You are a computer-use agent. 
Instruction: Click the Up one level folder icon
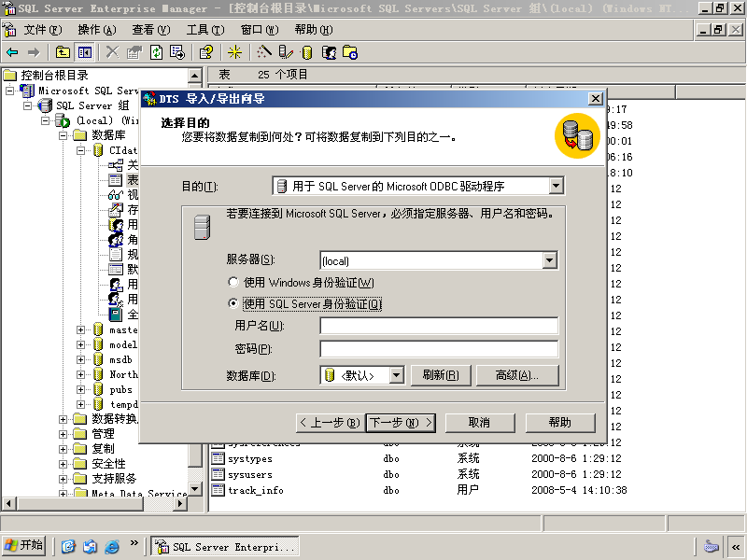[x=63, y=52]
